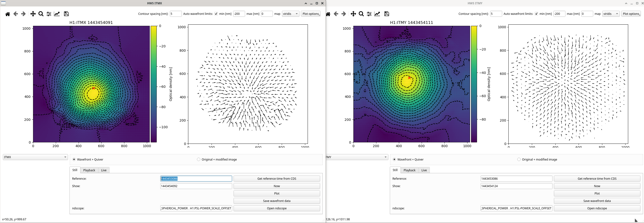Save the ITMX figure with disk icon
Image resolution: width=644 pixels, height=223 pixels.
[x=66, y=14]
